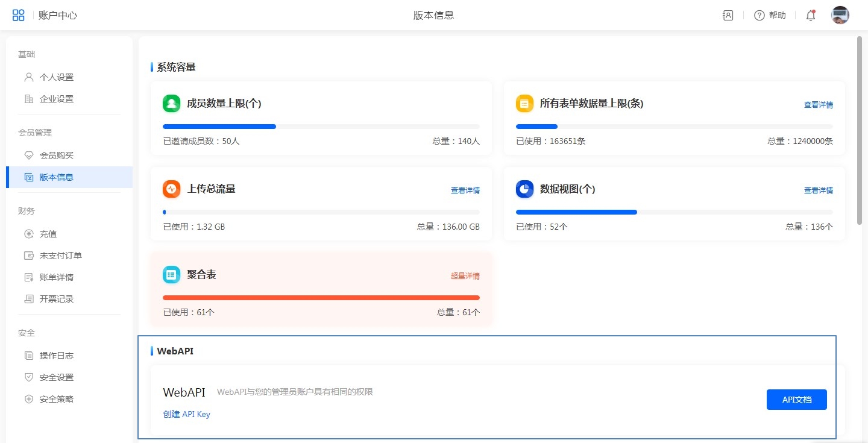
Task: Click the 聚合表 red usage progress bar
Action: (x=321, y=298)
